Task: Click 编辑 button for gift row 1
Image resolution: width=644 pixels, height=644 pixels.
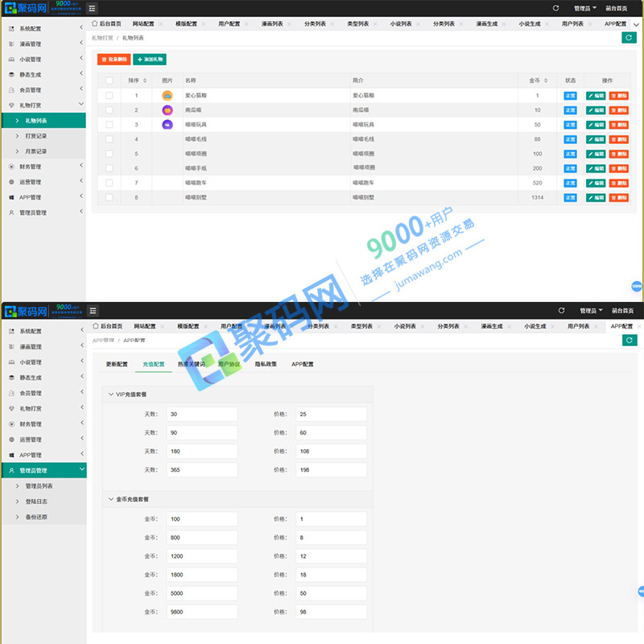Action: click(596, 96)
